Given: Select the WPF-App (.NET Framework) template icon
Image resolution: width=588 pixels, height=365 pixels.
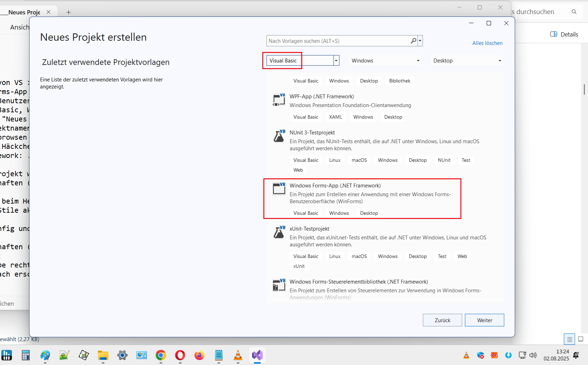Looking at the screenshot, I should (x=279, y=100).
